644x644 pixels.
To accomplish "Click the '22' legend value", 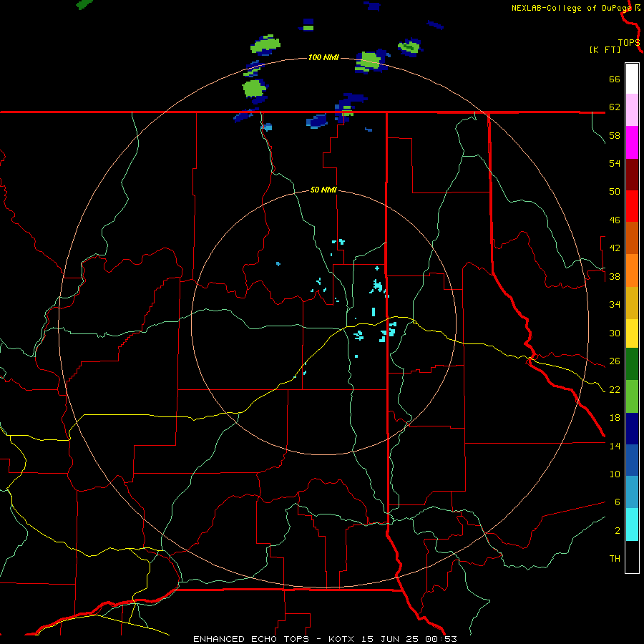I will pos(615,390).
